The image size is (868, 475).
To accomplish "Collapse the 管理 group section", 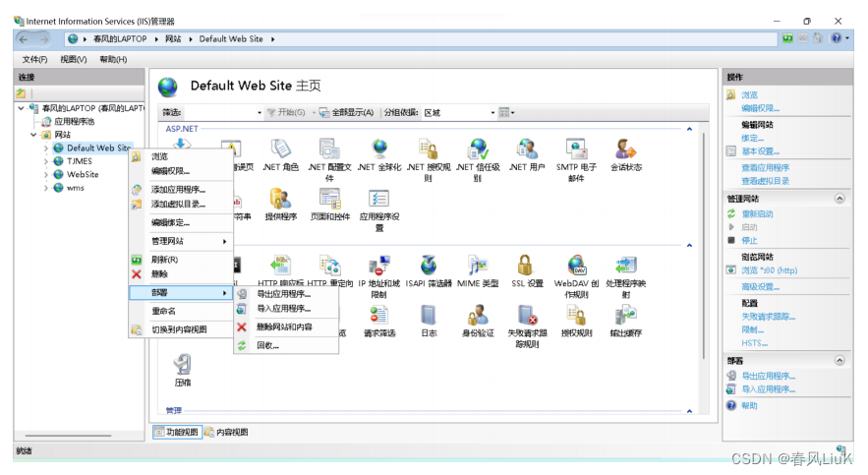I will coord(689,411).
